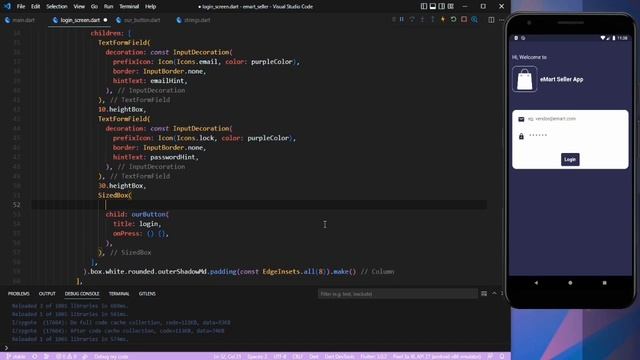Open More Actions ellipsis in editor toolbar
The width and height of the screenshot is (640, 360).
pos(502,20)
